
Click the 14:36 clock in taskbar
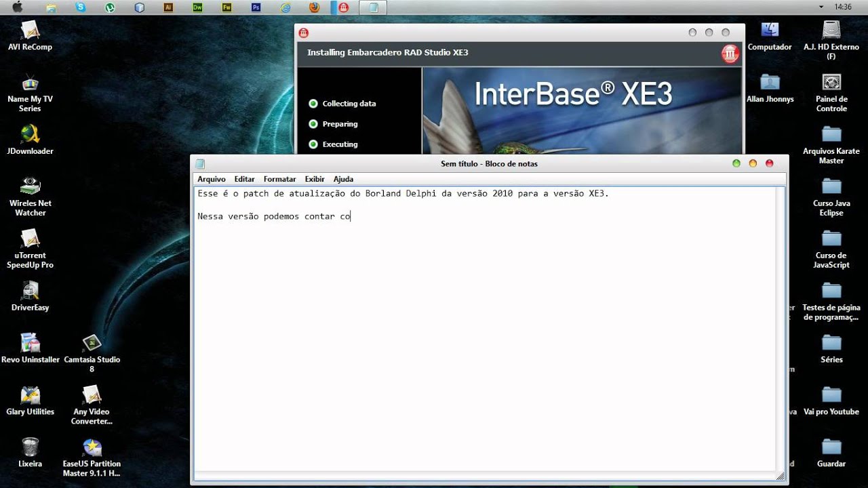[843, 7]
